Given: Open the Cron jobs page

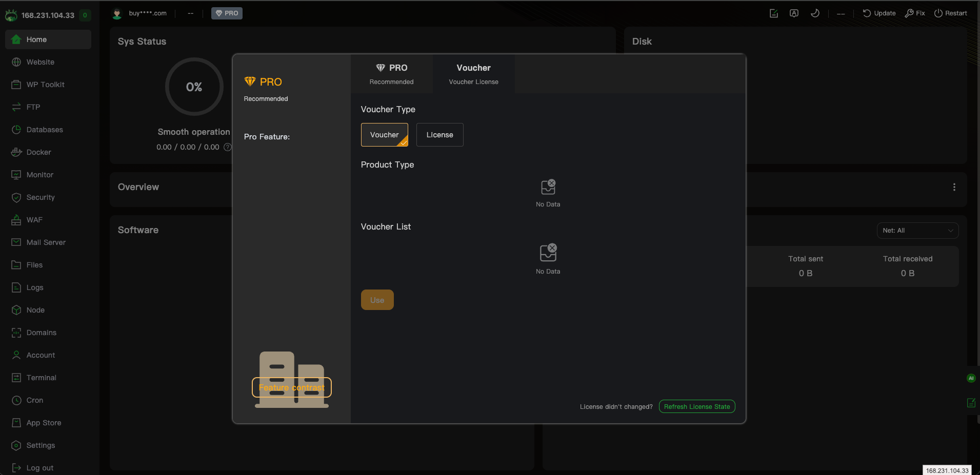Looking at the screenshot, I should pos(48,400).
